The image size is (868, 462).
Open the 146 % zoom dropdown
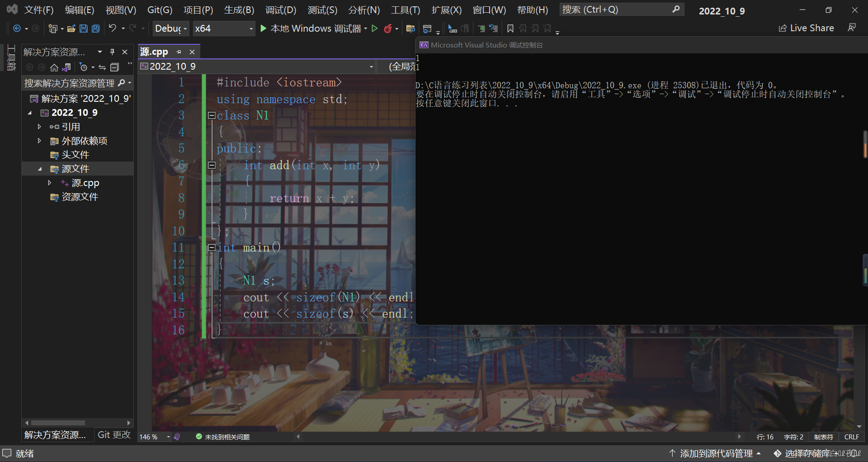(155, 437)
